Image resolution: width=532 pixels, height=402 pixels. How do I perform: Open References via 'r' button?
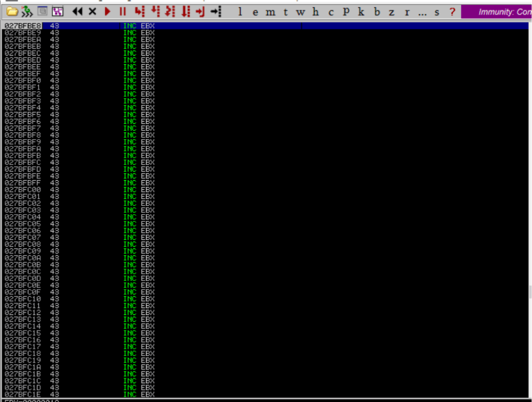tap(407, 13)
